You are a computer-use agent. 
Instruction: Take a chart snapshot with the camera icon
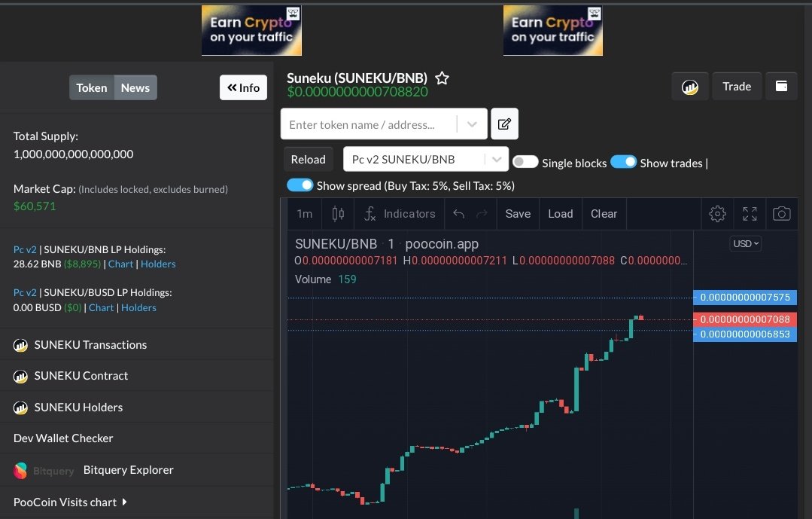point(782,214)
